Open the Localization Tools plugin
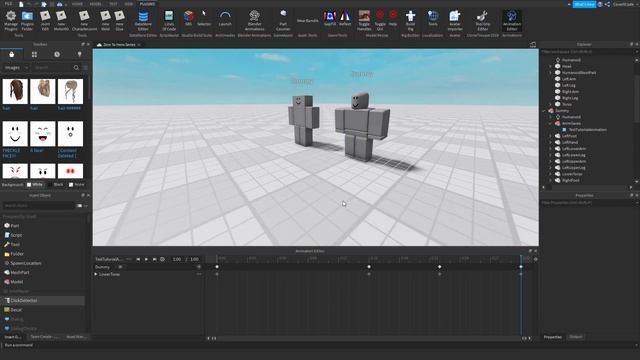 (x=433, y=19)
